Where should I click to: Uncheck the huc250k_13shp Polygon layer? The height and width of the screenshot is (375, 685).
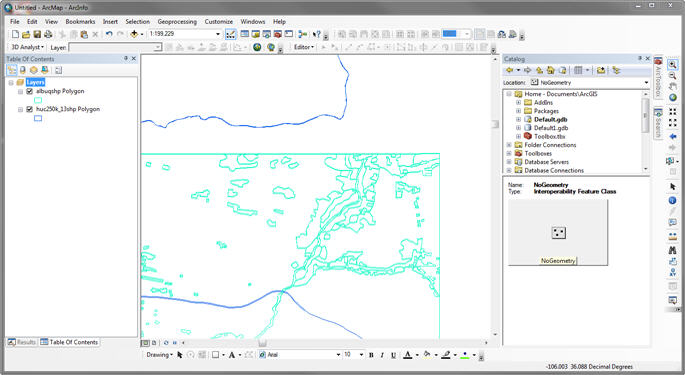30,109
